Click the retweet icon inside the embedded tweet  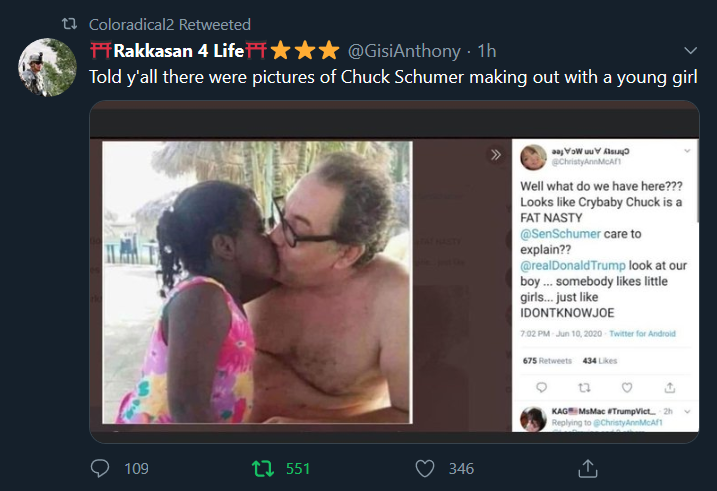coord(585,386)
